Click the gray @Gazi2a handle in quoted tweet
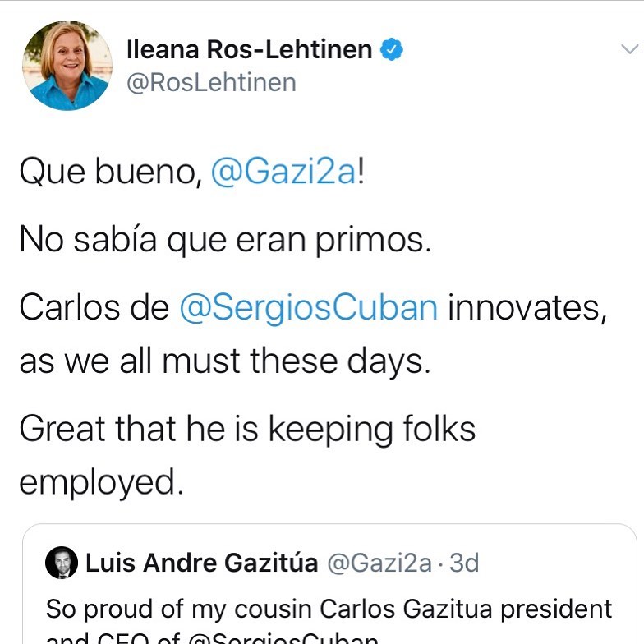 (379, 563)
